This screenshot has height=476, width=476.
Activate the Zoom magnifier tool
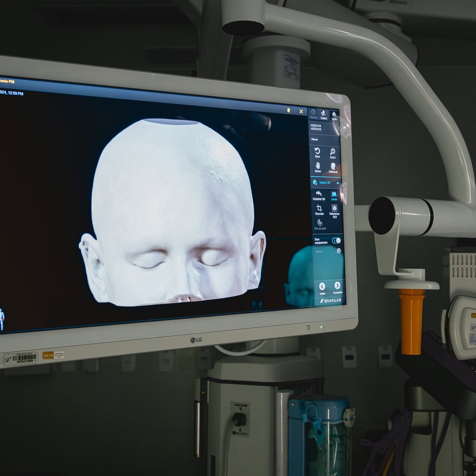333,153
